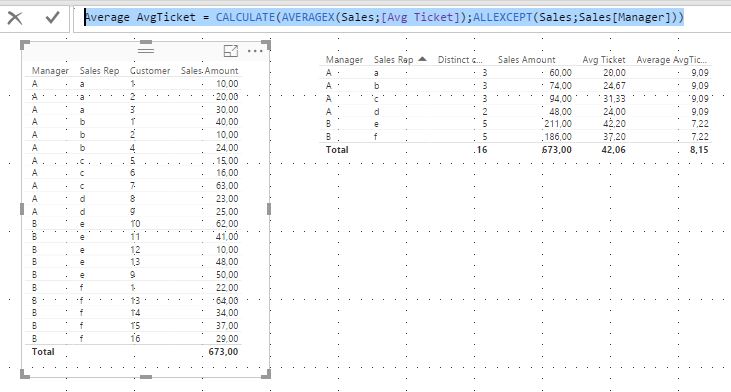The image size is (731, 392).
Task: Click customer 16 in the left table
Action: click(135, 338)
